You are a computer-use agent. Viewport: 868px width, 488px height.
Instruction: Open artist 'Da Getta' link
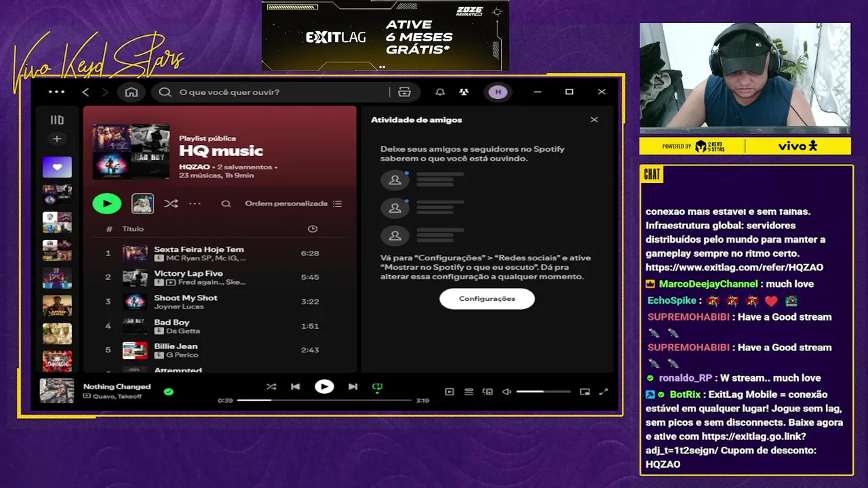pos(183,331)
